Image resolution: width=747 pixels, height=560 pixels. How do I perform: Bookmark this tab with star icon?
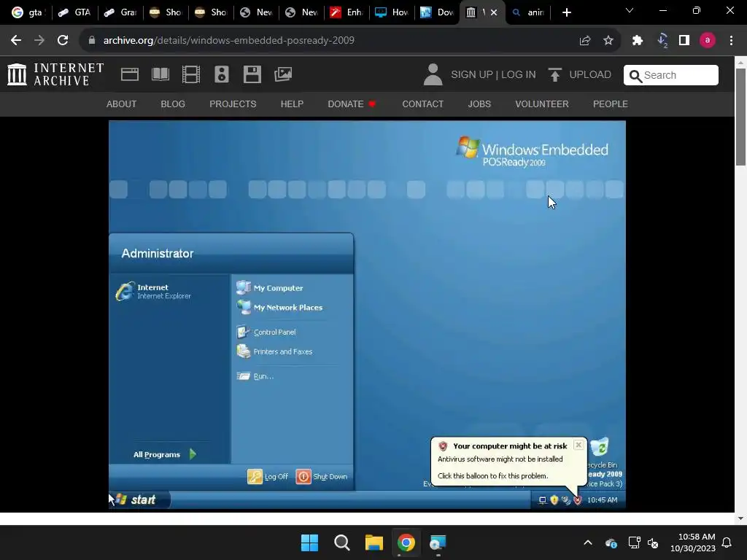coord(608,41)
